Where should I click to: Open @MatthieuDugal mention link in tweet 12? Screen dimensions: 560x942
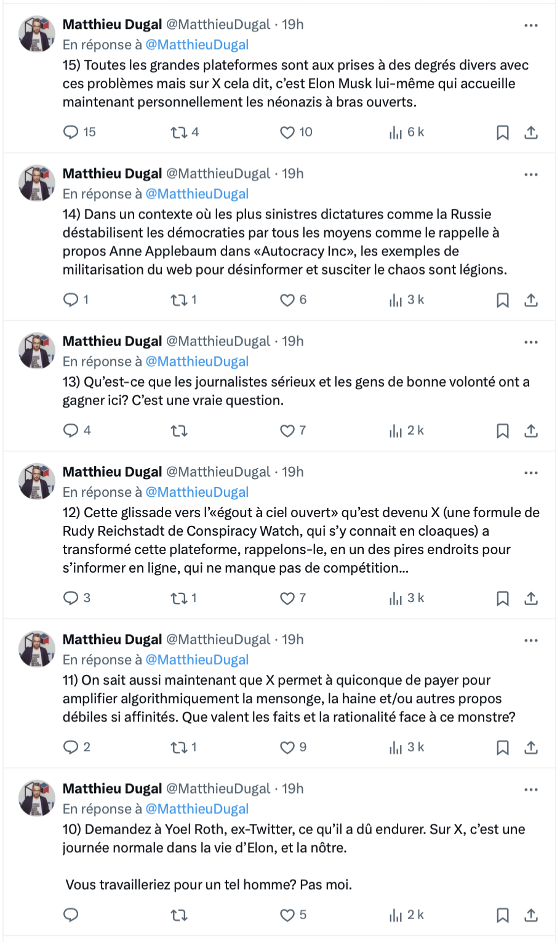[197, 492]
